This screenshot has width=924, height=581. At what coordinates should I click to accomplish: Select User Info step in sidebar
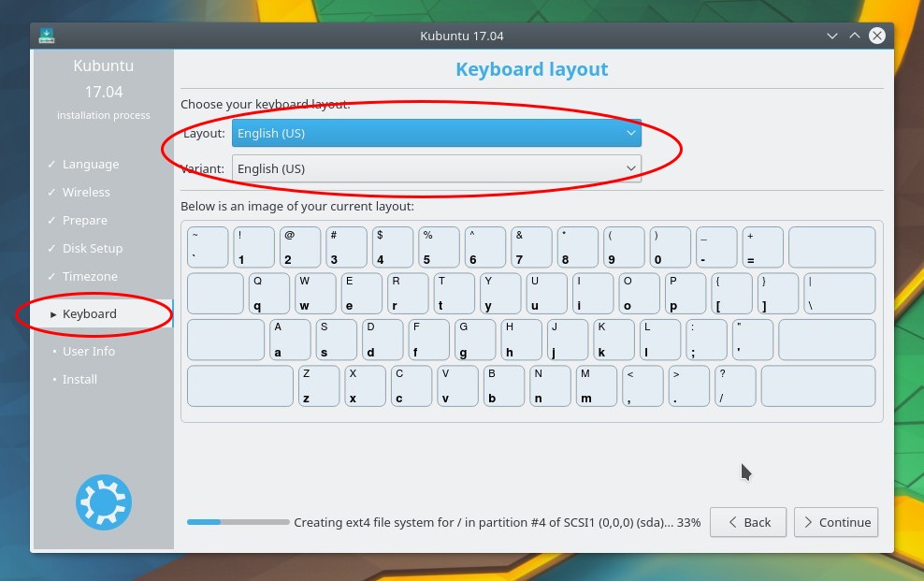[x=89, y=351]
